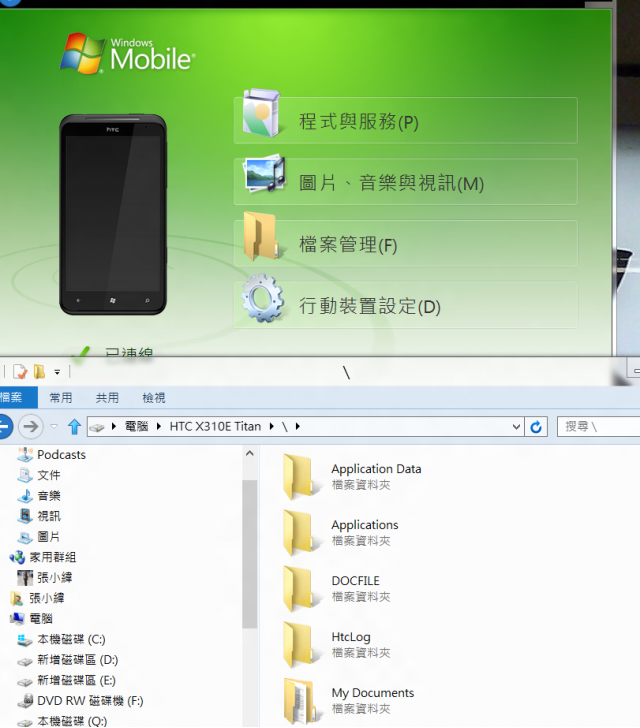Expand the last breadcrumb arrow after backslash
This screenshot has height=728, width=640.
(298, 426)
